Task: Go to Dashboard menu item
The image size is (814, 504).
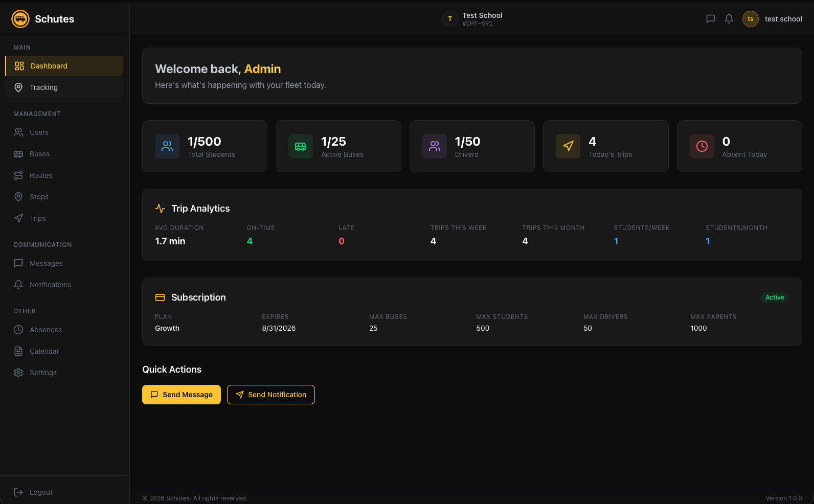Action: [64, 66]
